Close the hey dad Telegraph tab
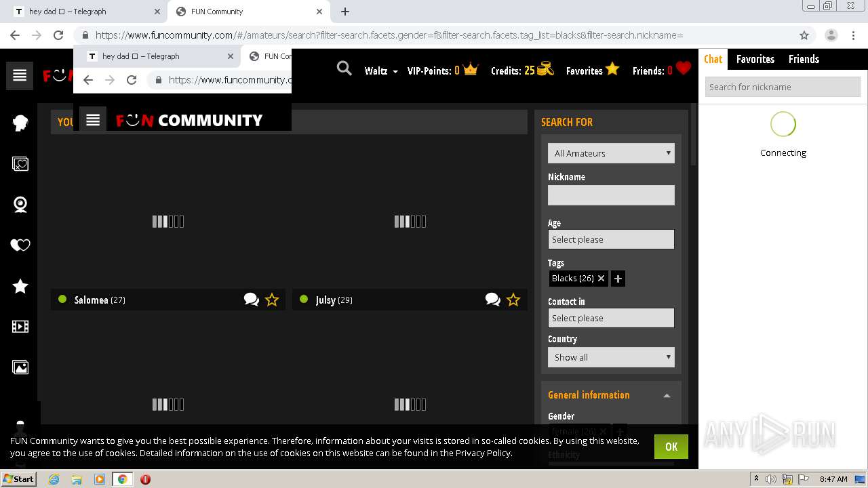Viewport: 868px width, 488px height. (157, 12)
